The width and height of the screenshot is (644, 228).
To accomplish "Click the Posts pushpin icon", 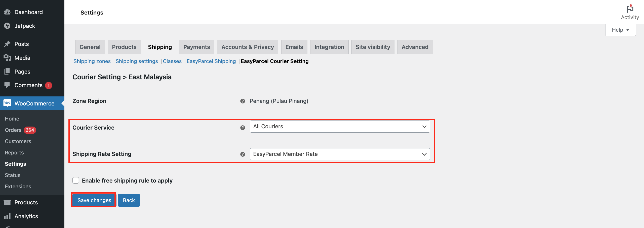I will click(x=7, y=44).
